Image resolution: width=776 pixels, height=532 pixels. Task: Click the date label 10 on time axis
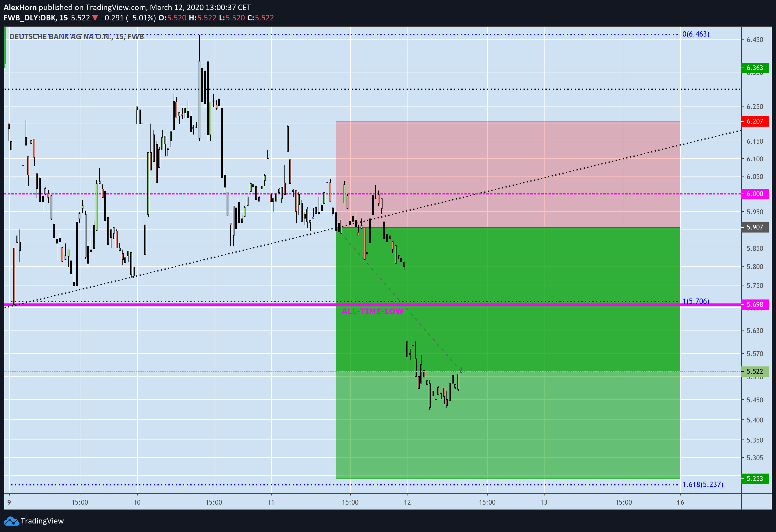[x=137, y=502]
